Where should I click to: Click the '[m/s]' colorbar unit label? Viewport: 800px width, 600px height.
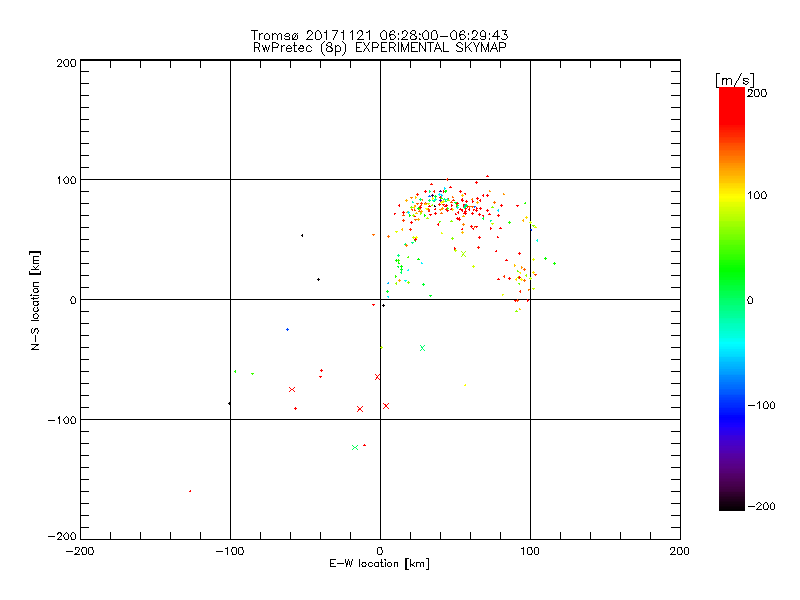pos(734,80)
